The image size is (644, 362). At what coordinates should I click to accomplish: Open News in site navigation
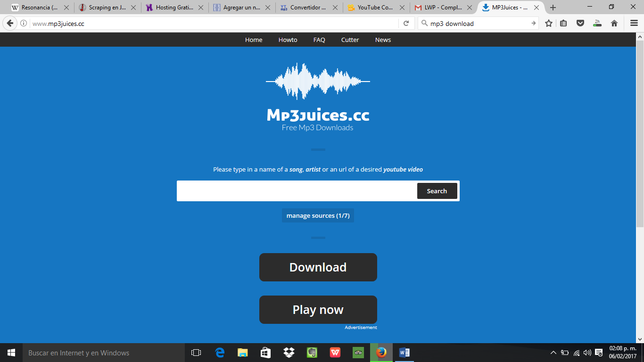coord(383,40)
